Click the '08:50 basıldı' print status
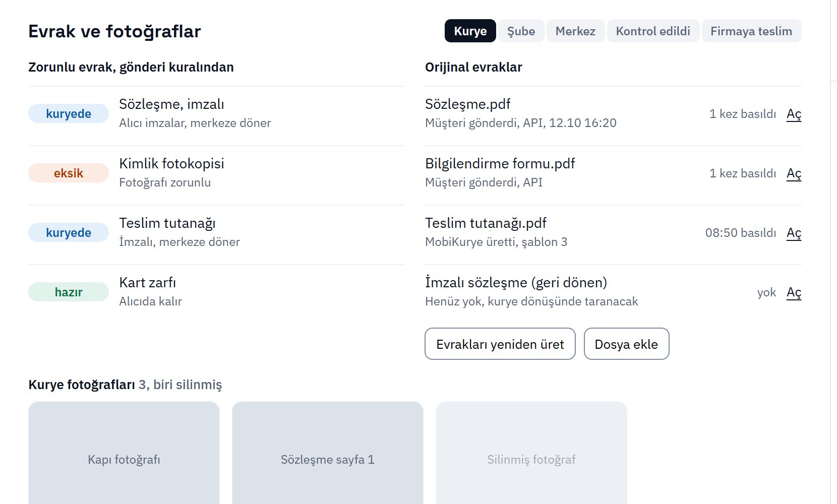Image resolution: width=837 pixels, height=504 pixels. (x=741, y=233)
